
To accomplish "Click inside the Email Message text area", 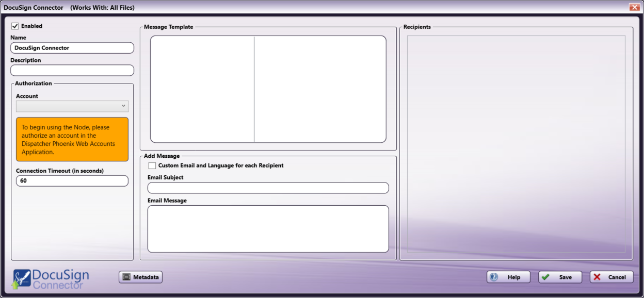I will coord(268,229).
